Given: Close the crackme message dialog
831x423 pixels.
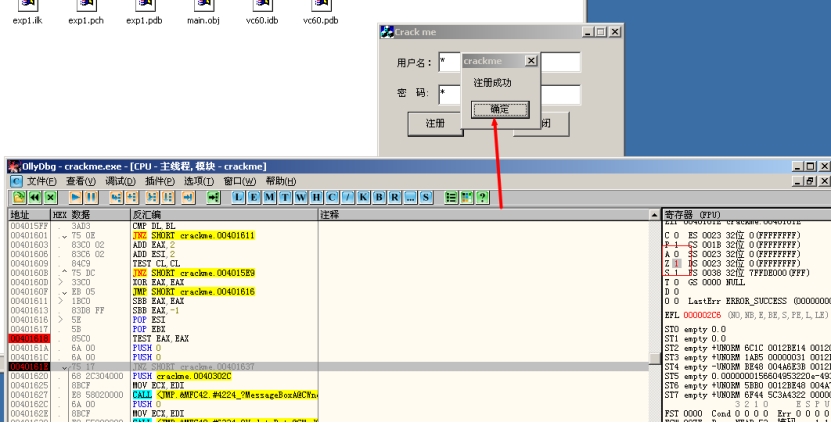Looking at the screenshot, I should pos(531,61).
